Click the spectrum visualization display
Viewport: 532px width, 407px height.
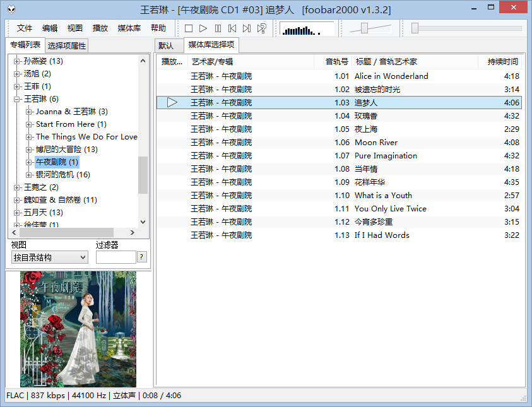coord(307,28)
